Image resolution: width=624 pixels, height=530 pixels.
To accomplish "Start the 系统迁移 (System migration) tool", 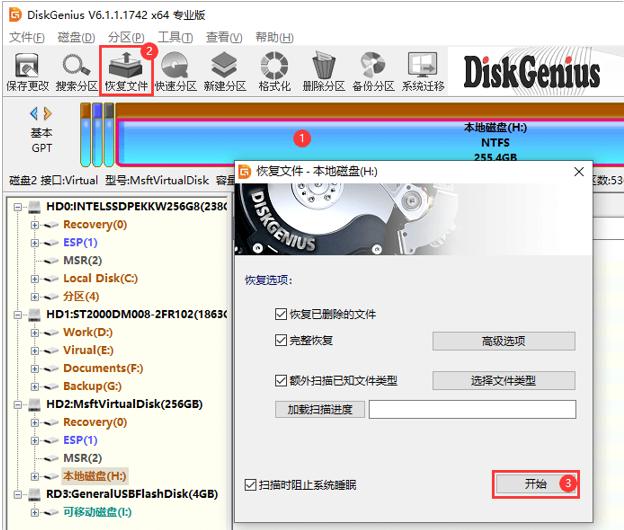I will [423, 72].
